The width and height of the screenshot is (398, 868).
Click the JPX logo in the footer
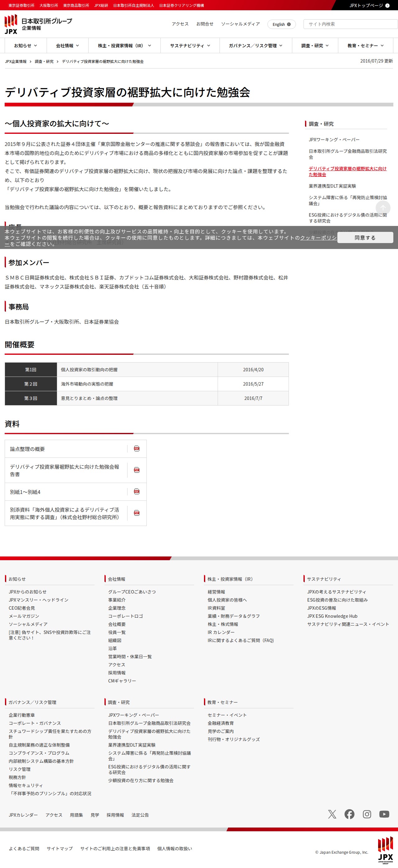pyautogui.click(x=385, y=850)
